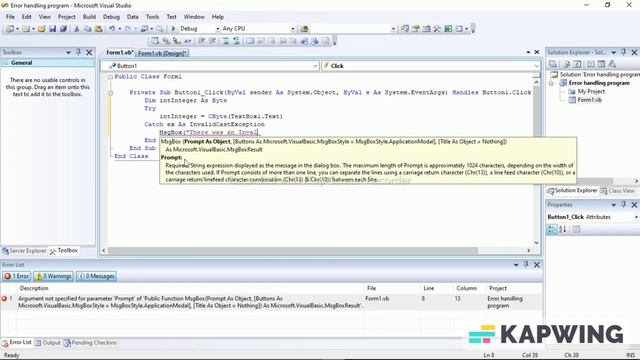Screen dimensions: 640x360
Task: Collapse the Public Class Form1 code region
Action: pyautogui.click(x=110, y=77)
